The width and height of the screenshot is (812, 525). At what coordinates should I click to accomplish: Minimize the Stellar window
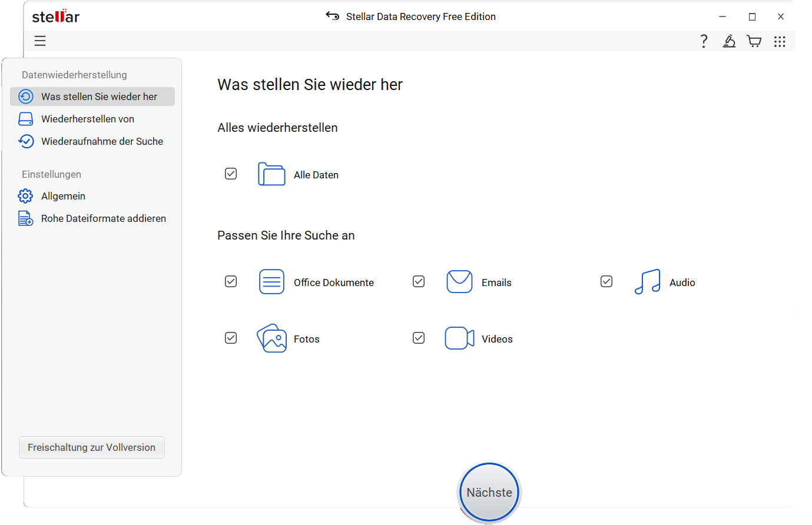point(722,16)
